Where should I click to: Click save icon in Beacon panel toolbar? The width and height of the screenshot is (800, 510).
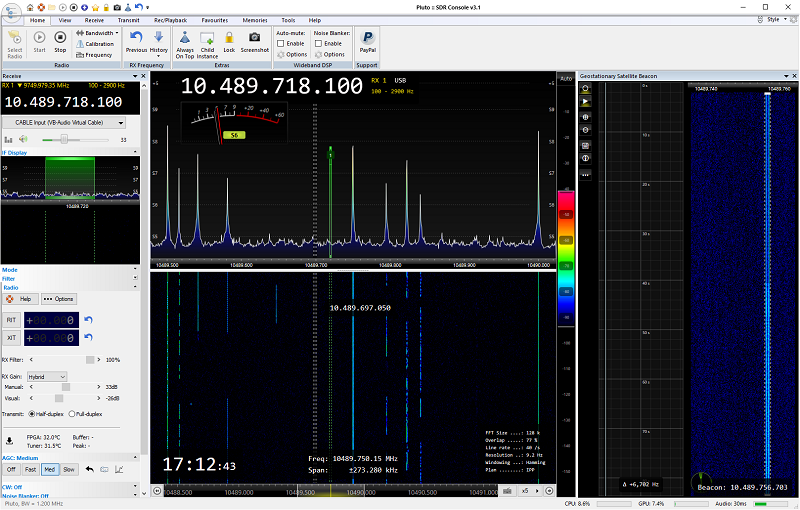tap(585, 145)
